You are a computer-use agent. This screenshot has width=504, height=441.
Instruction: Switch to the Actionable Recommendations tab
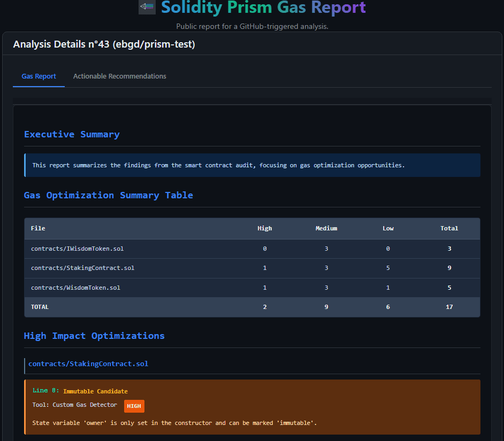(119, 76)
